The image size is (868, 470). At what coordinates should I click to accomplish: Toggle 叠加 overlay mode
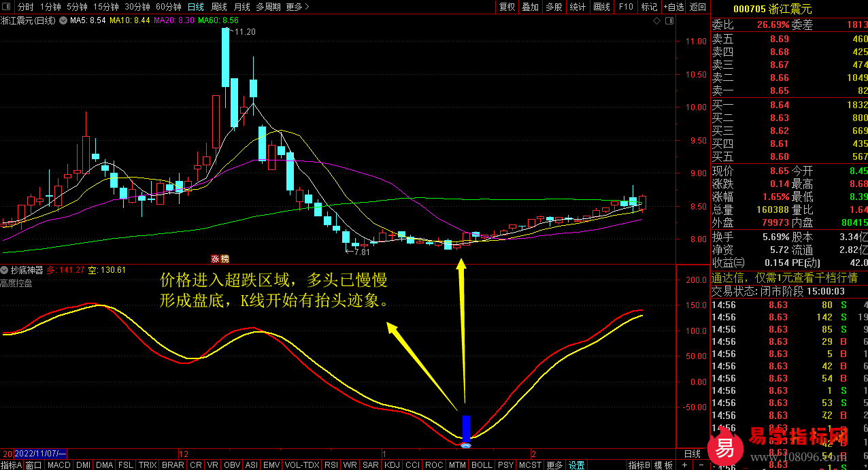[x=530, y=7]
